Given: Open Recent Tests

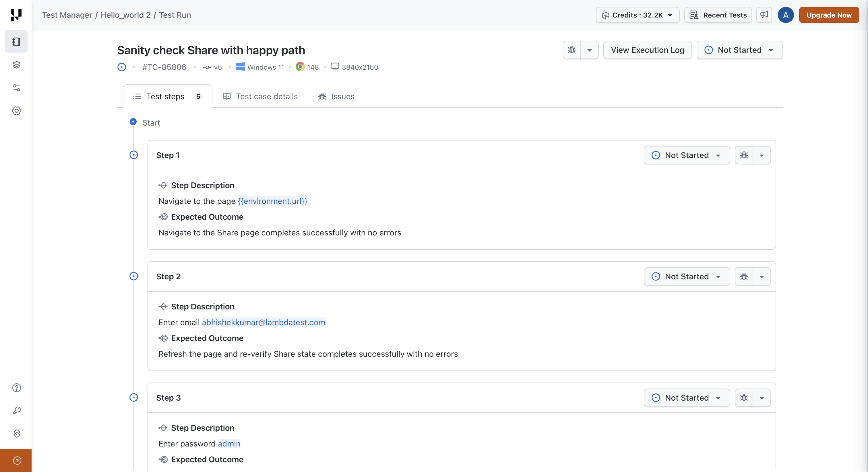Looking at the screenshot, I should 718,15.
